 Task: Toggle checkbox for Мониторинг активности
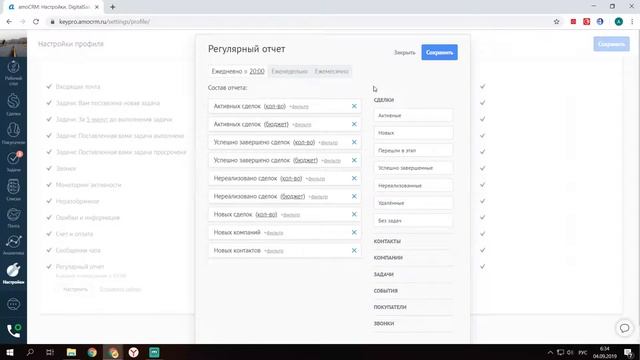coord(49,185)
